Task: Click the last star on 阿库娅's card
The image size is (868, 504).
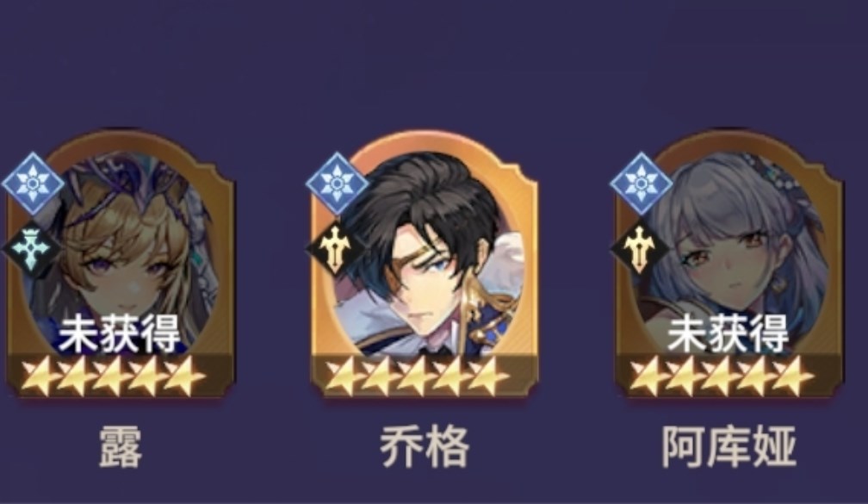Action: click(x=795, y=376)
